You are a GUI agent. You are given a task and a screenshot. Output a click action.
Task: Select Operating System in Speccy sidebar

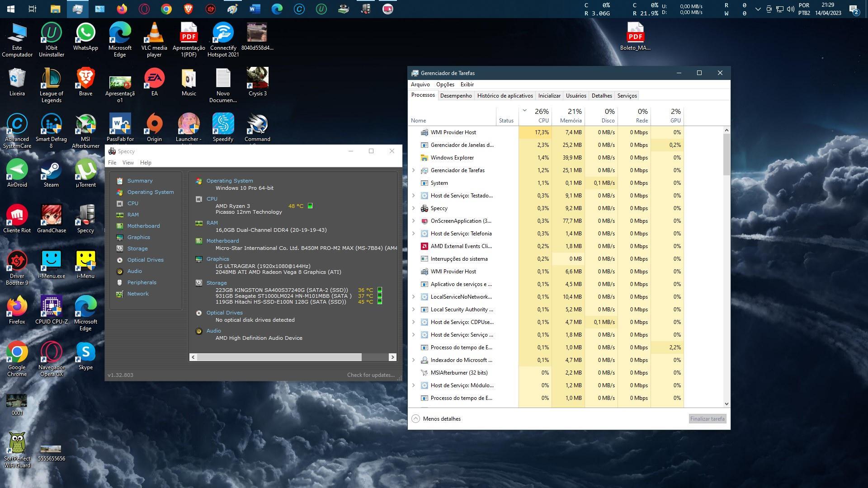pyautogui.click(x=151, y=192)
